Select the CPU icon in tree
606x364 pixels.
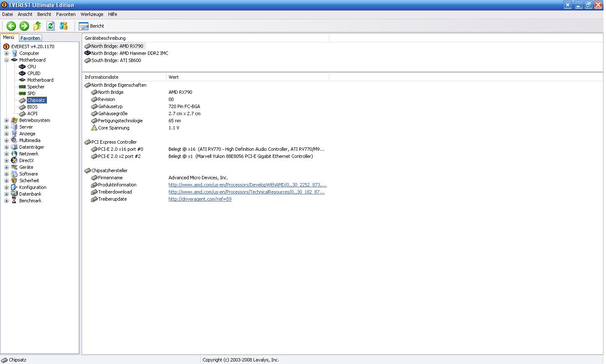coord(22,67)
